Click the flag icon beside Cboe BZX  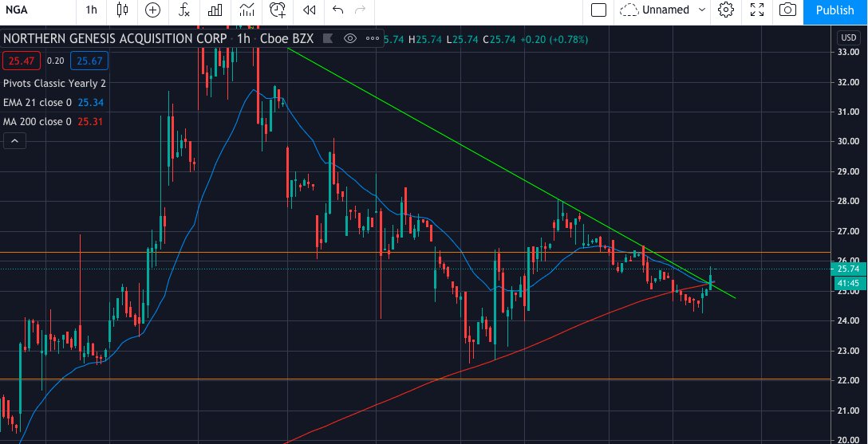point(328,39)
